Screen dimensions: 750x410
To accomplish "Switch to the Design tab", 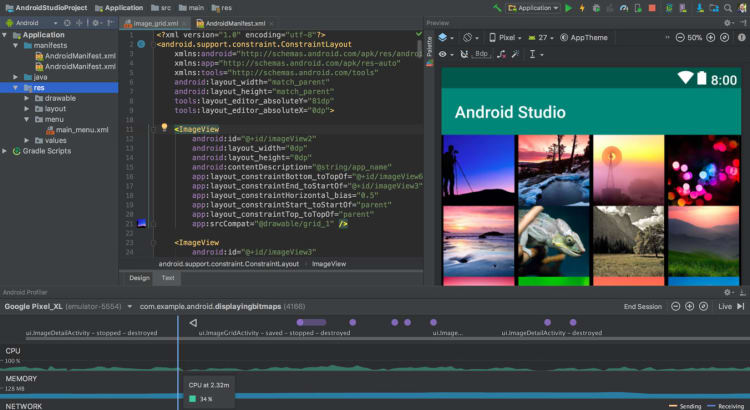I will pyautogui.click(x=139, y=278).
